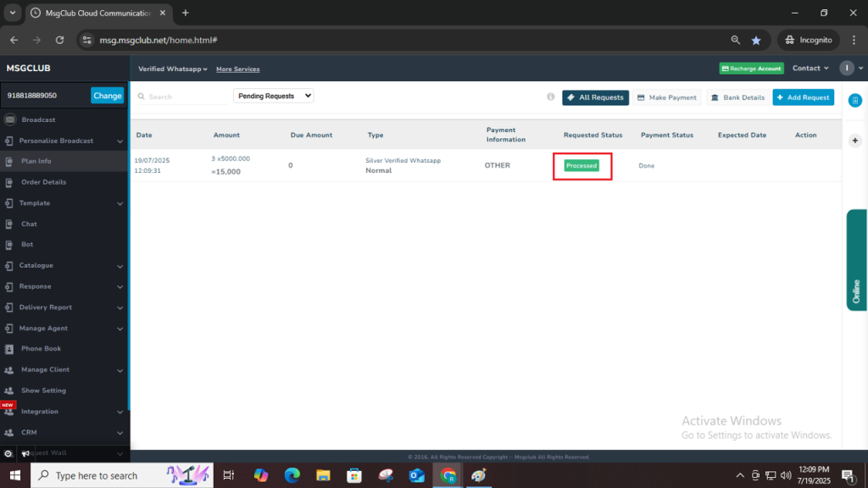Click the user avatar icon in header
Viewport: 868px width, 488px height.
click(x=847, y=68)
